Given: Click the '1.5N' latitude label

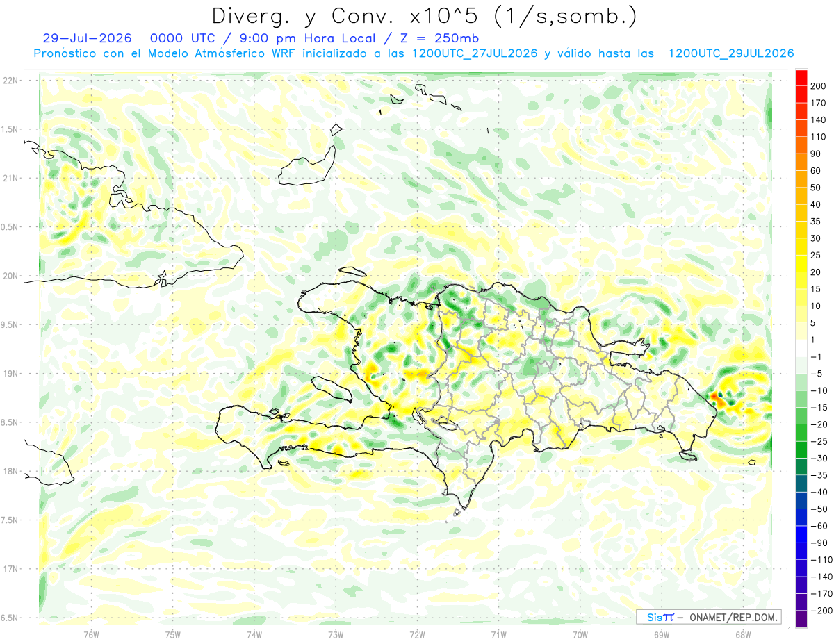Looking at the screenshot, I should 10,129.
